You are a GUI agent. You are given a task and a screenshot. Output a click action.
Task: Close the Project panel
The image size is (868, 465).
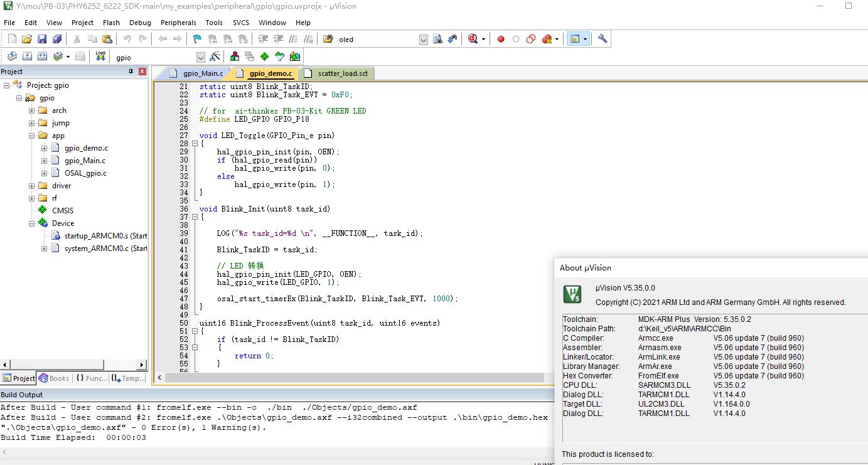coord(142,72)
